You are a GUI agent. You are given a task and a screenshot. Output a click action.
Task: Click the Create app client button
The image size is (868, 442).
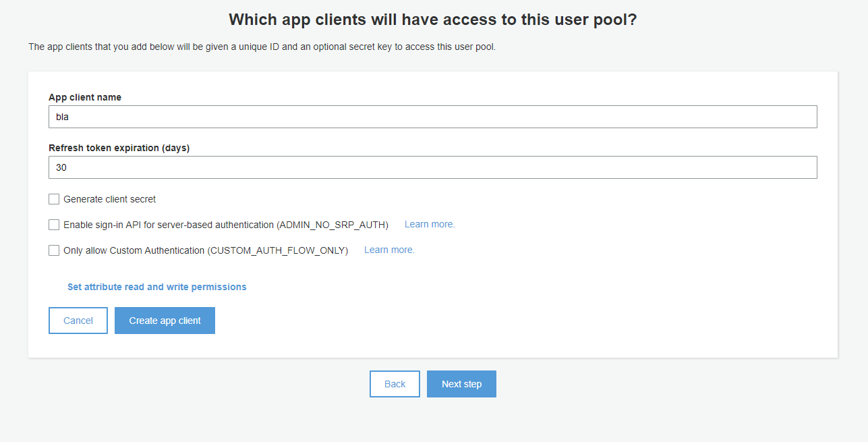[x=165, y=321]
